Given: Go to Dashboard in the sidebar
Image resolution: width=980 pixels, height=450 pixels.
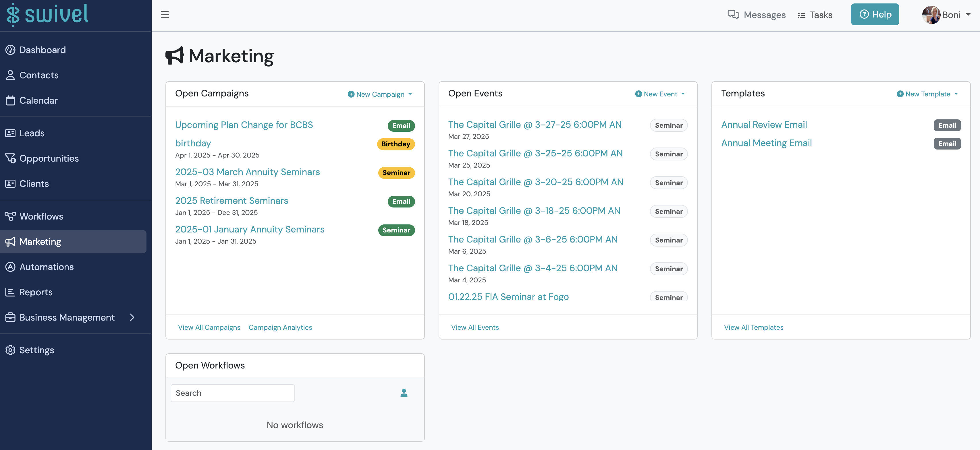Looking at the screenshot, I should (x=36, y=50).
